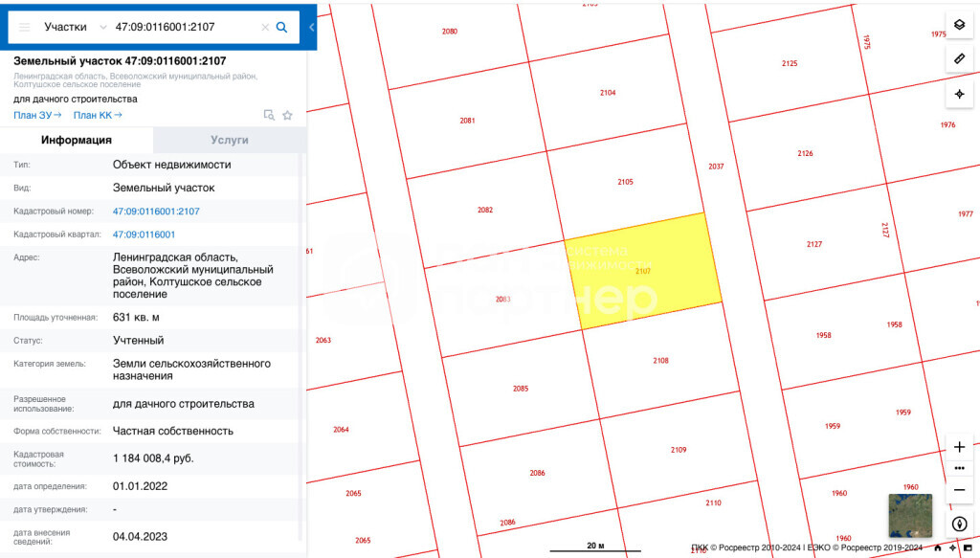The width and height of the screenshot is (980, 558).
Task: Activate the locate-me crosshair tool
Action: (959, 94)
